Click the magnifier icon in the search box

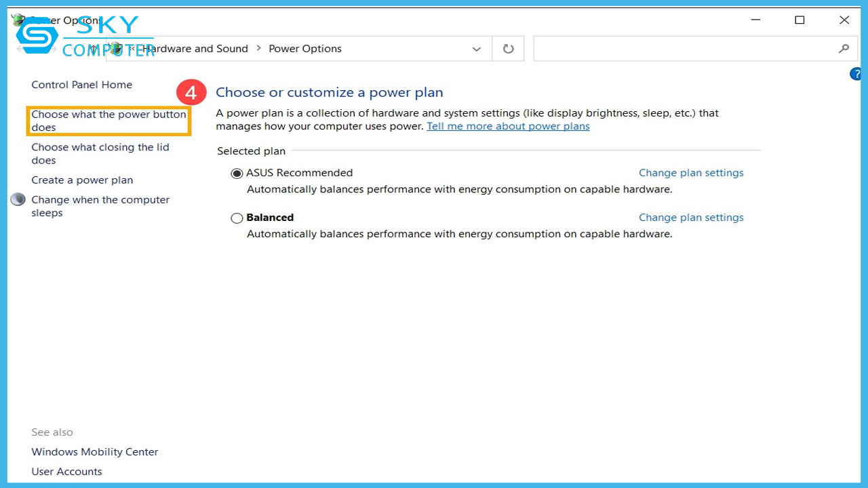[844, 49]
